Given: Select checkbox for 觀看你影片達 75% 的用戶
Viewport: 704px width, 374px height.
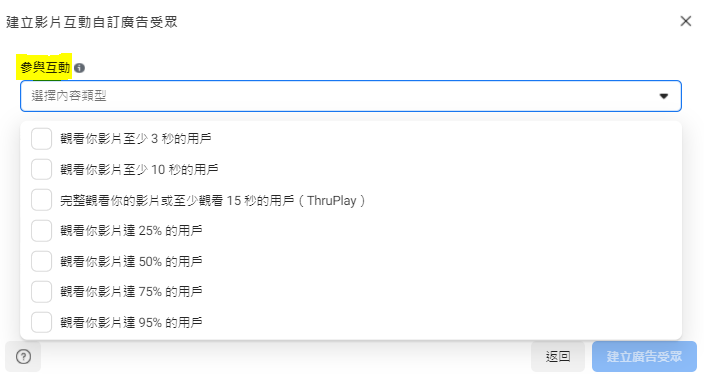Looking at the screenshot, I should coord(41,292).
